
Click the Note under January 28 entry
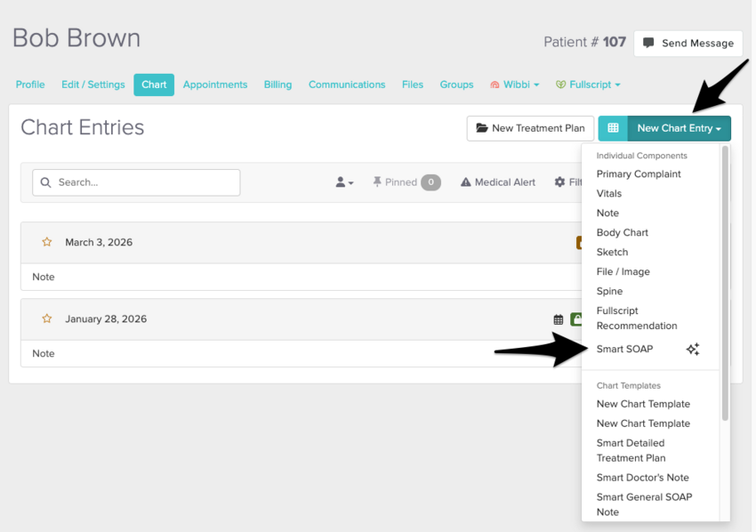(x=44, y=353)
